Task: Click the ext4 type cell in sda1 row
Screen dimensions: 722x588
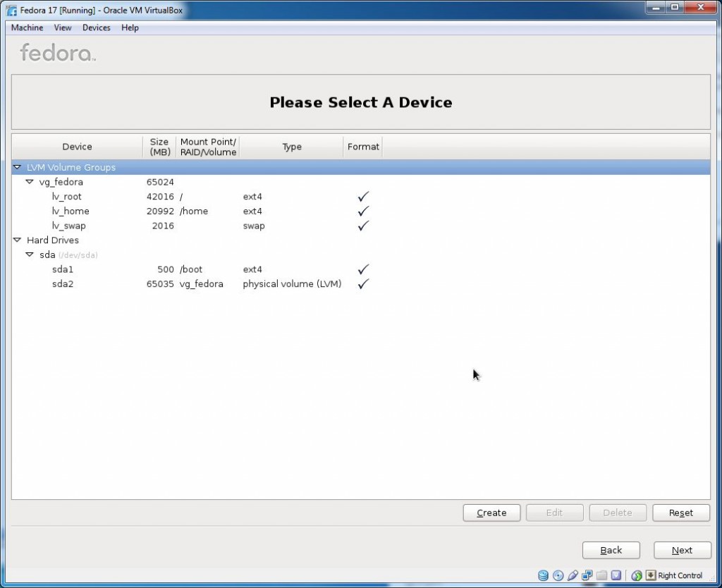Action: pyautogui.click(x=252, y=269)
